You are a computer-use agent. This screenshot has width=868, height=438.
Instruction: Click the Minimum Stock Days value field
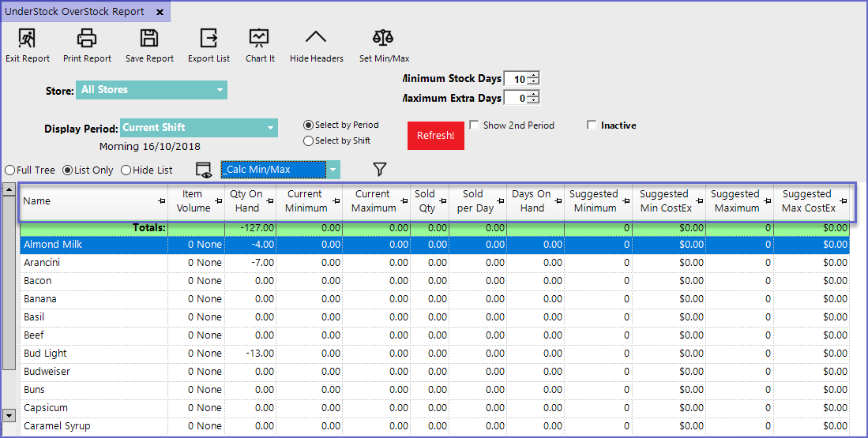(517, 79)
